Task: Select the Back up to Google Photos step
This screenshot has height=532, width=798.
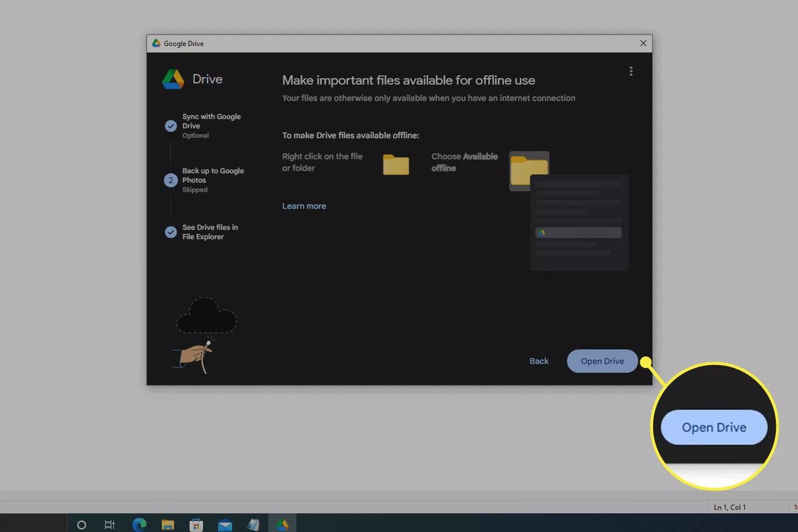Action: 213,180
